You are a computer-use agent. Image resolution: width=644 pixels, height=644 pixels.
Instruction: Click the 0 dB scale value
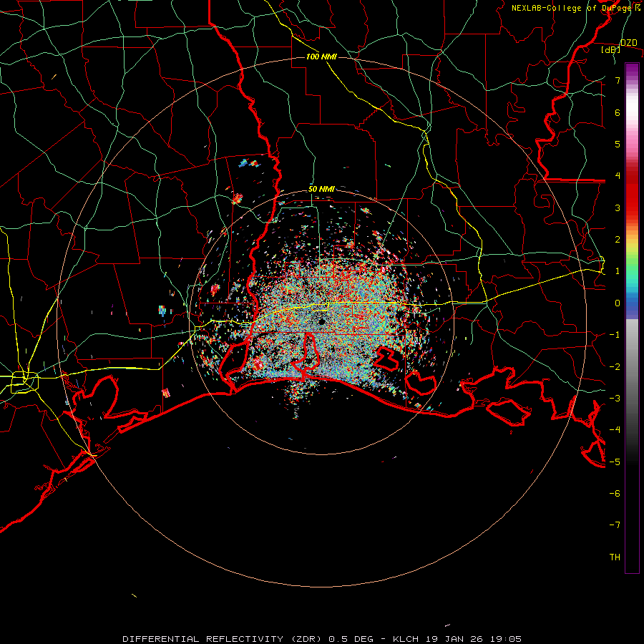coord(618,303)
